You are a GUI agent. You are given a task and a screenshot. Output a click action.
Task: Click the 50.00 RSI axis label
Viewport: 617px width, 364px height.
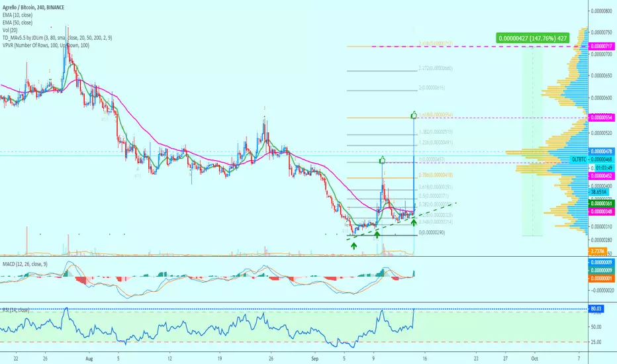tap(596, 327)
